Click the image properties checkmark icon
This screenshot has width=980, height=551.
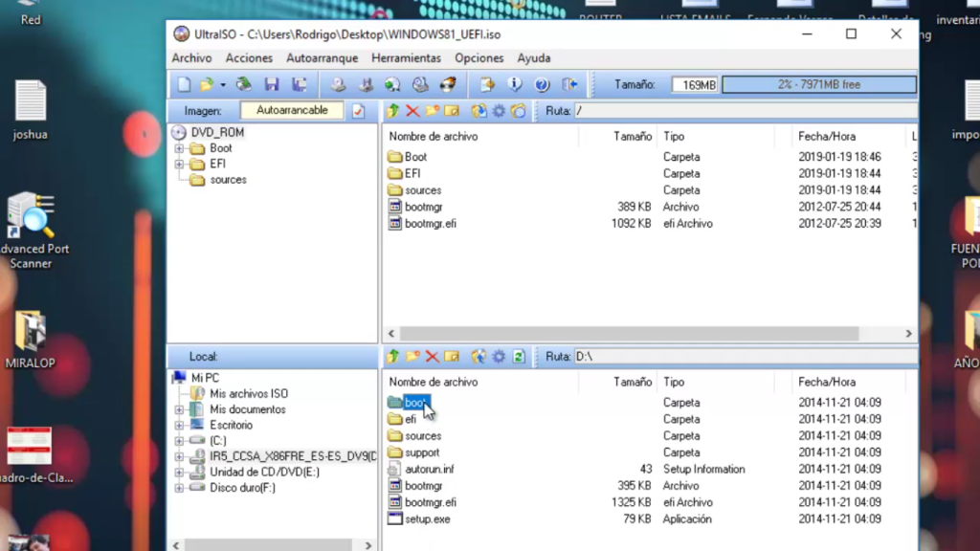[358, 111]
